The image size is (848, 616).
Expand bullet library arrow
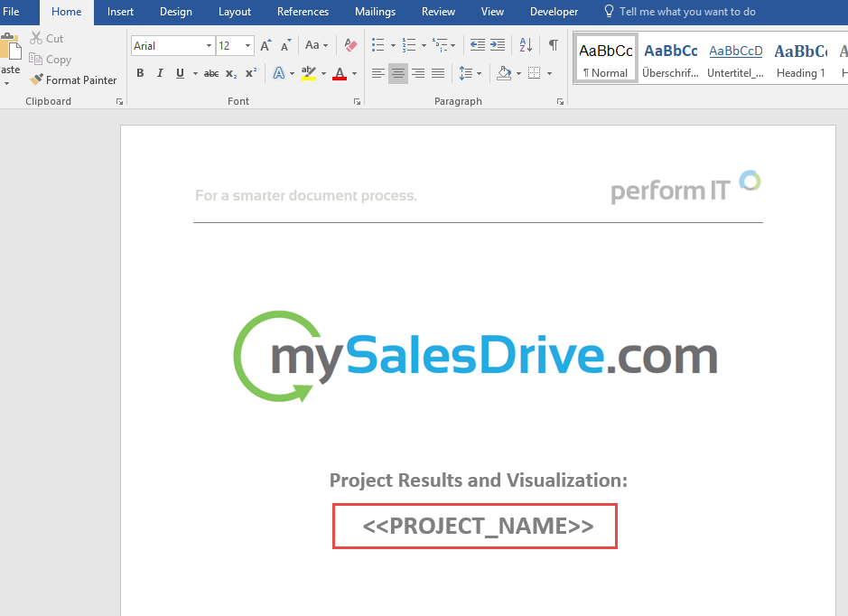[393, 45]
